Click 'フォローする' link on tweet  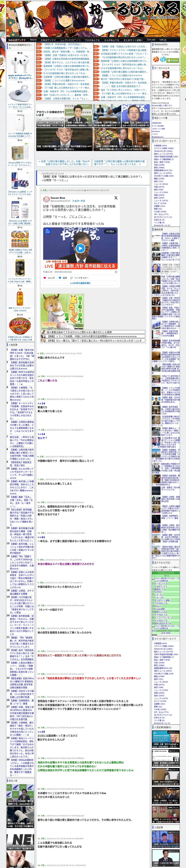coord(78,201)
